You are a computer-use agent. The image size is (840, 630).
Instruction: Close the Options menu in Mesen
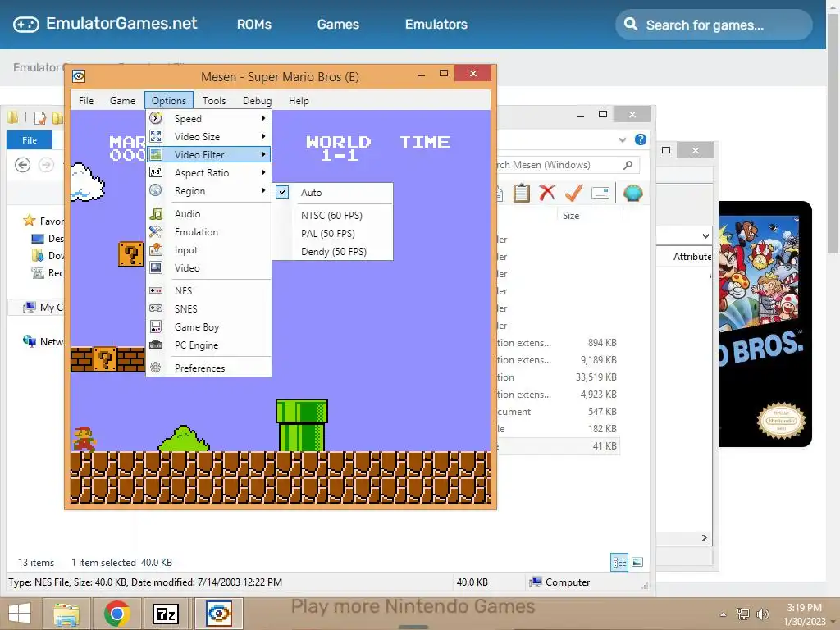point(169,101)
